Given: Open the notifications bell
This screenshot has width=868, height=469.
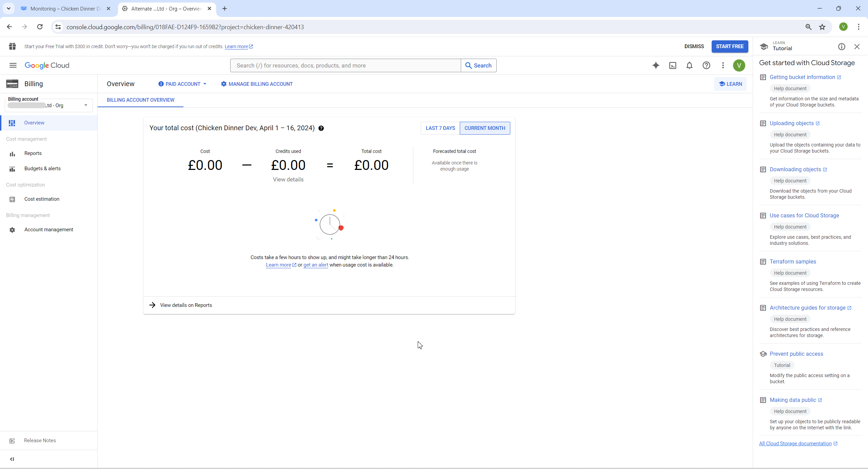Looking at the screenshot, I should (x=689, y=65).
